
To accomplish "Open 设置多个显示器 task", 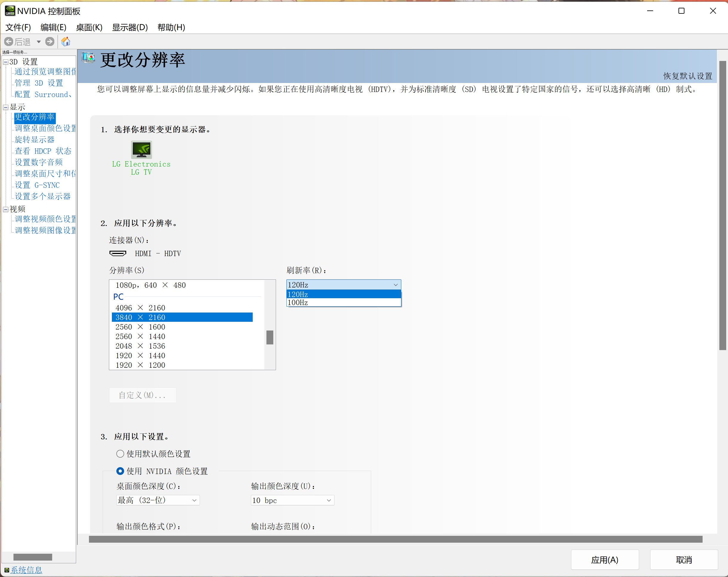I will 43,196.
